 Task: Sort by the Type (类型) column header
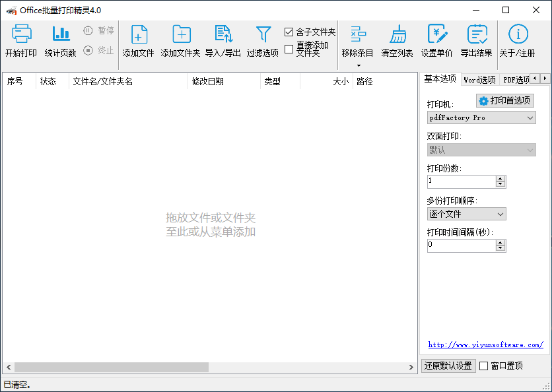280,81
